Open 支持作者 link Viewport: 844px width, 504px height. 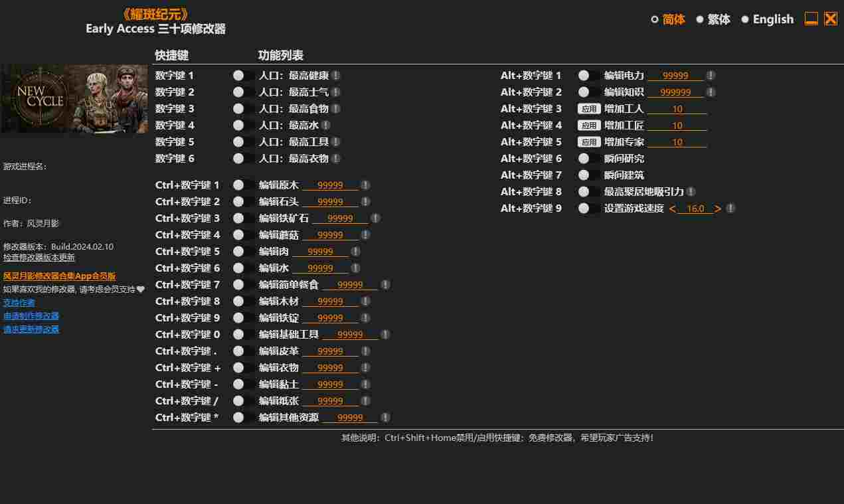[x=19, y=303]
